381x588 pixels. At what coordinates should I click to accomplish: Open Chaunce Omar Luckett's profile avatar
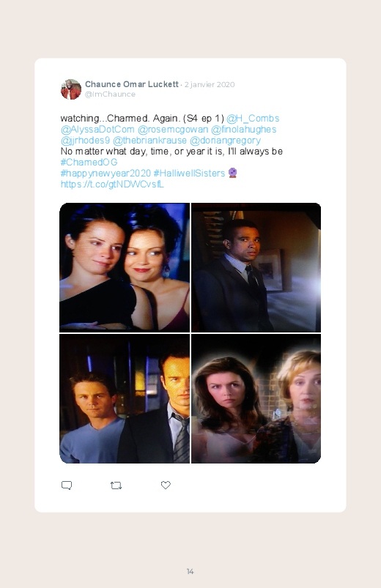click(71, 89)
